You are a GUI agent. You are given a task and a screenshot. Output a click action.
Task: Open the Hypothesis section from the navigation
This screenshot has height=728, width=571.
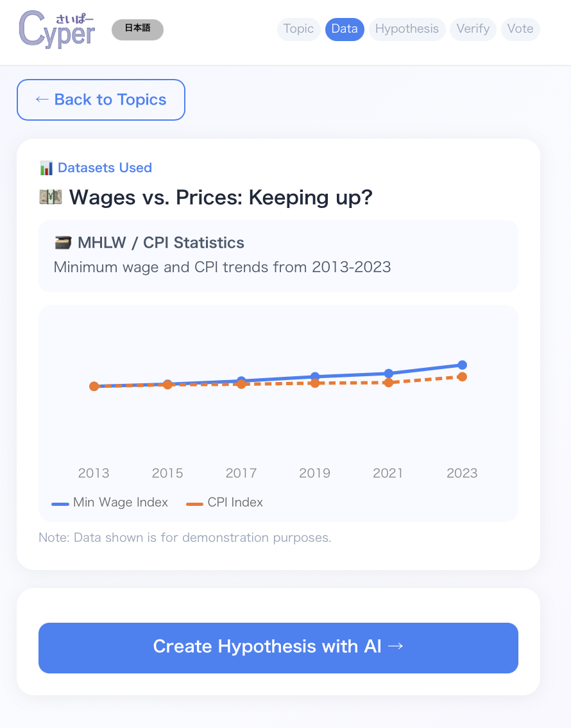click(x=407, y=29)
